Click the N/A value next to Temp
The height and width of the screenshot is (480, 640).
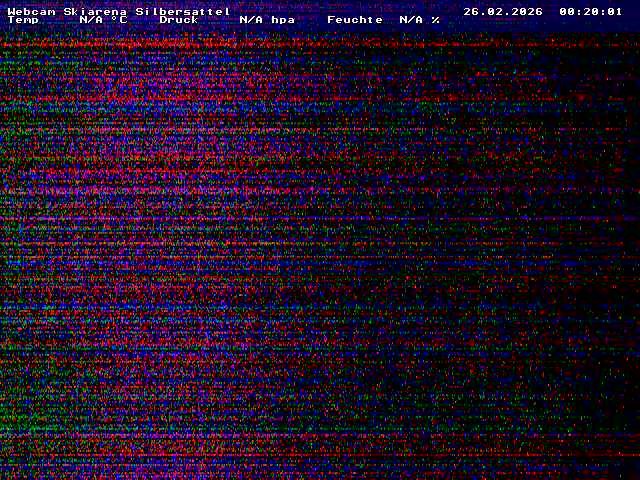(91, 20)
